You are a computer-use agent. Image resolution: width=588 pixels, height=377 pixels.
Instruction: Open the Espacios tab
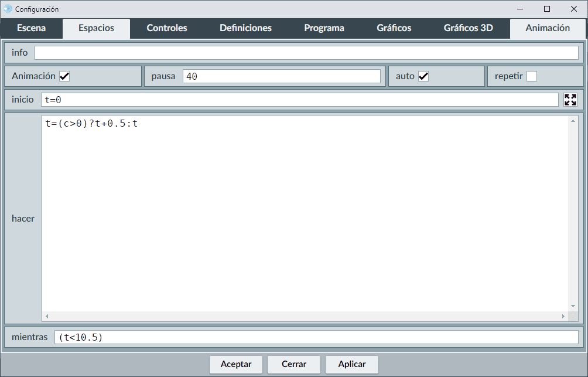pos(96,28)
